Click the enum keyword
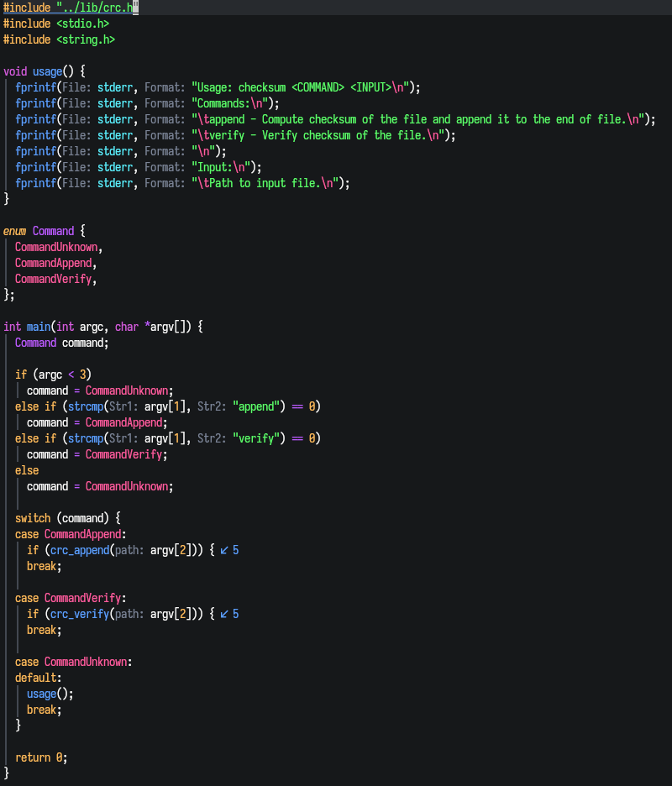The image size is (672, 786). 14,231
